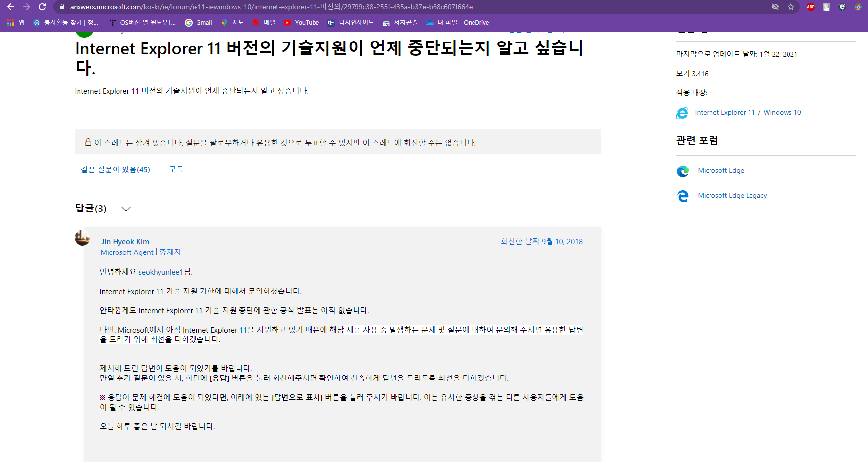Image resolution: width=868 pixels, height=462 pixels.
Task: Reload the current page
Action: coord(42,7)
